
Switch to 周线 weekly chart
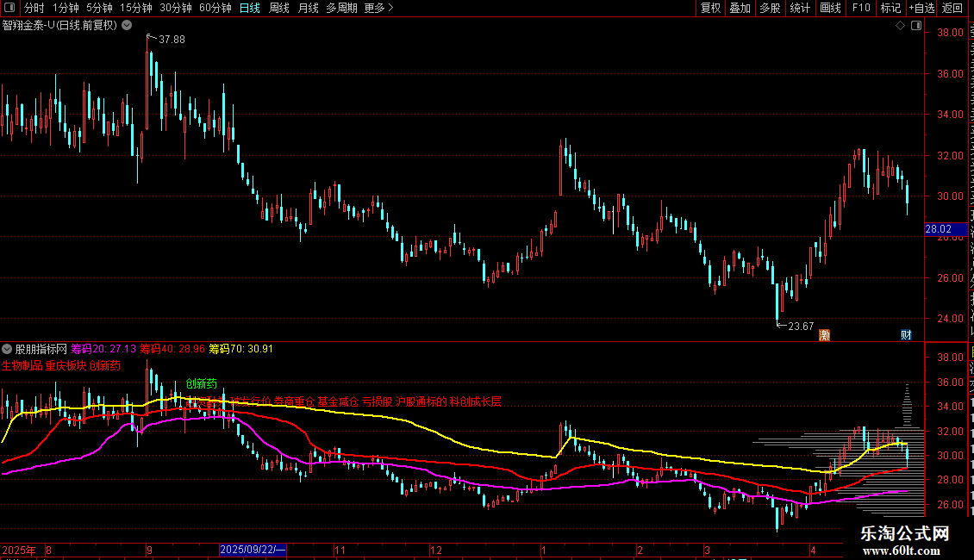coord(279,8)
